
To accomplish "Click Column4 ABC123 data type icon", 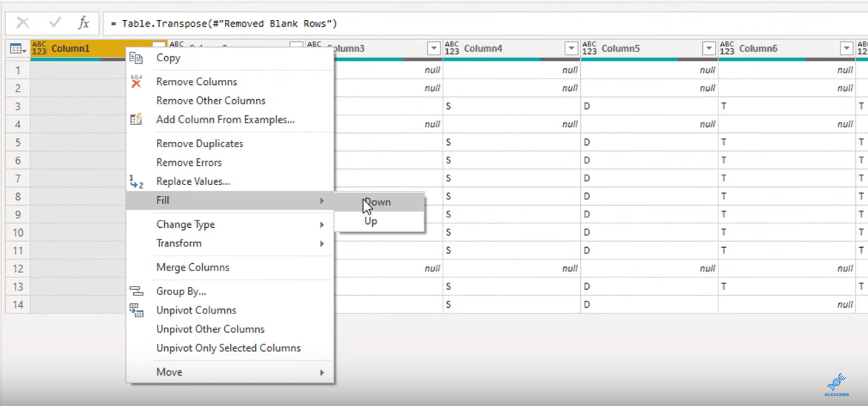I will pos(452,49).
